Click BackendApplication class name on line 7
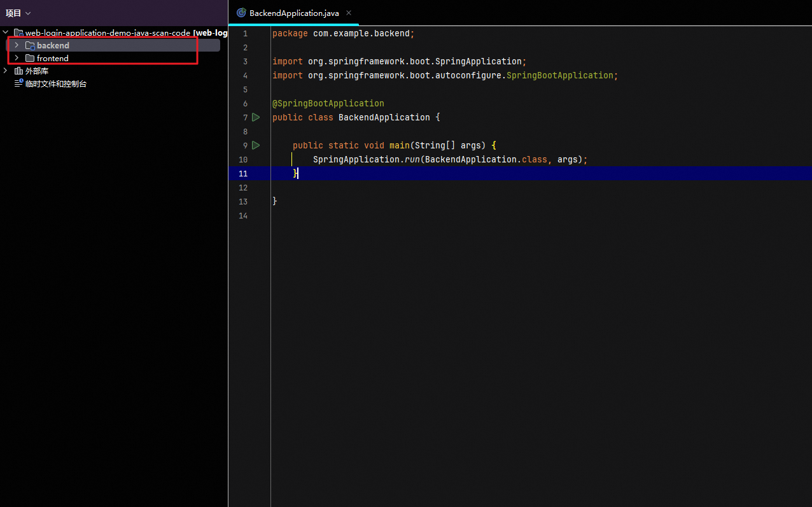Viewport: 812px width, 507px height. point(384,117)
